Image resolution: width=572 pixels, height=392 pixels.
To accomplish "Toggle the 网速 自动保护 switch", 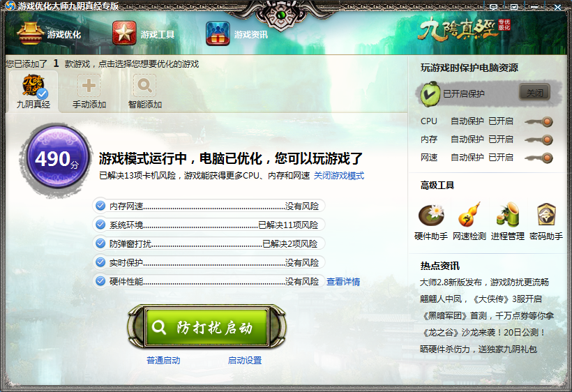I will [x=539, y=158].
